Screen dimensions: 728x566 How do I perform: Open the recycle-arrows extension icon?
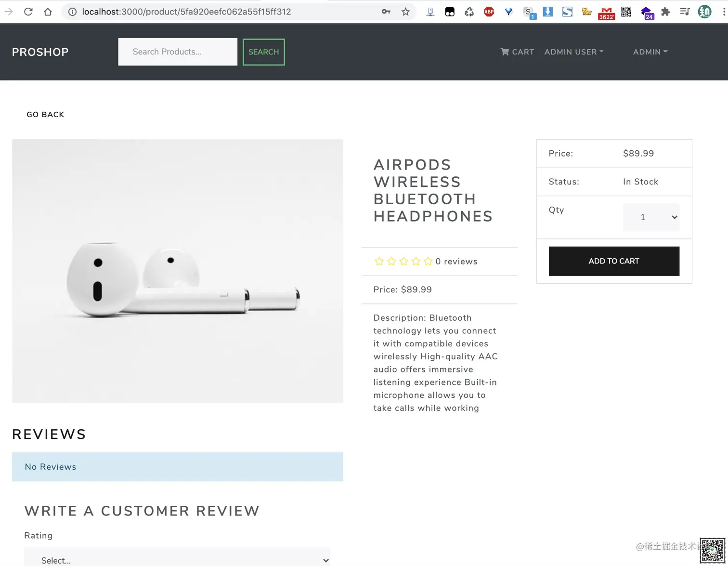click(469, 12)
